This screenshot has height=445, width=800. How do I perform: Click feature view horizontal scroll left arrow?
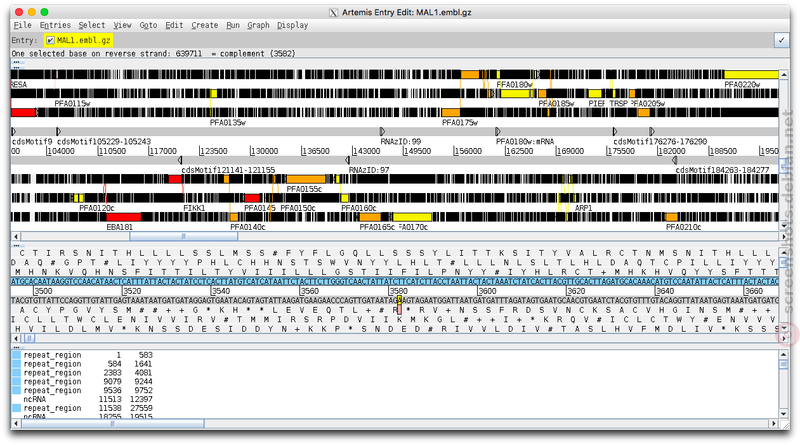tap(16, 236)
